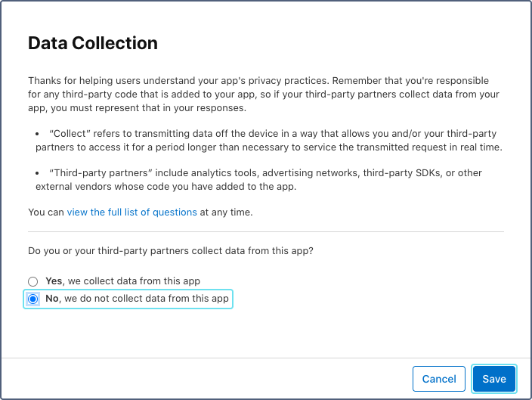
Task: Click the bullet marker before "Third-party partners"
Action: click(37, 173)
